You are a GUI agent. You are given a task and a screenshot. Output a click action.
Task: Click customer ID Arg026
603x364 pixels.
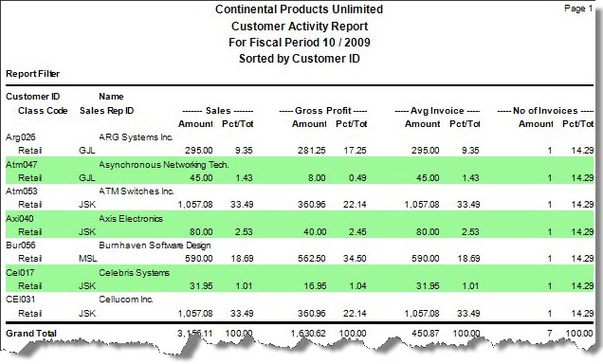point(20,137)
